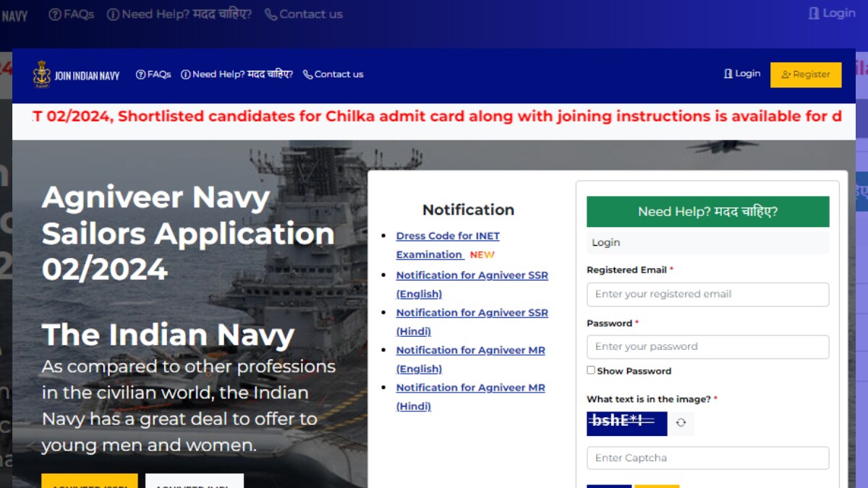Click the blurred background Contact us link

pos(304,14)
